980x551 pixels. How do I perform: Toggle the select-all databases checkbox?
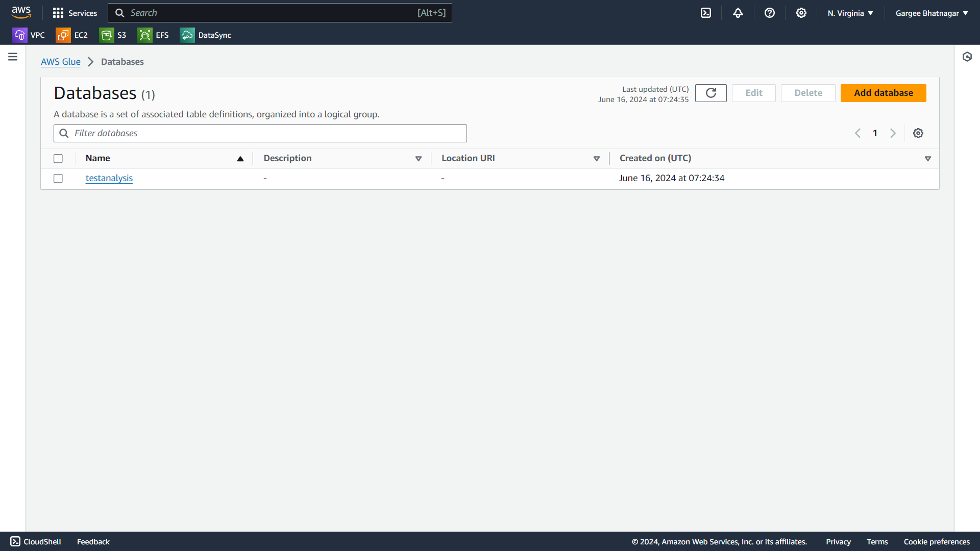[x=58, y=159]
